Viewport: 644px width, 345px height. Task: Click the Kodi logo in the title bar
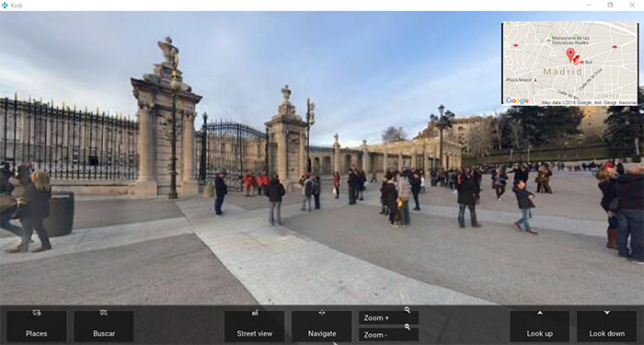pyautogui.click(x=5, y=6)
